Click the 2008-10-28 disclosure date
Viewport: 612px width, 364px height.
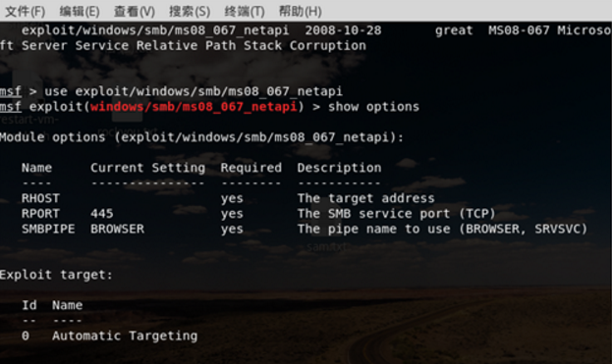click(343, 30)
